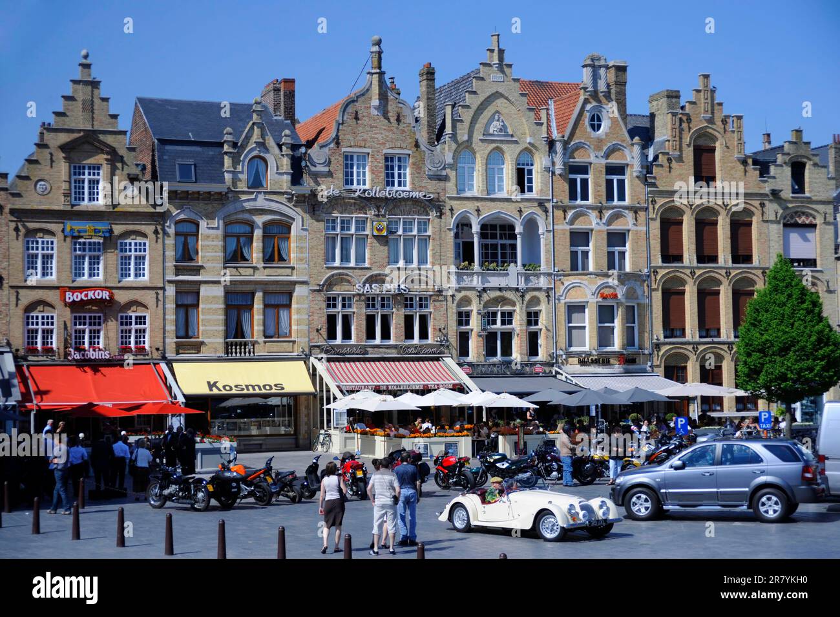This screenshot has height=617, width=840.
Task: Click the cream vintage convertible car
Action: [x=529, y=510]
